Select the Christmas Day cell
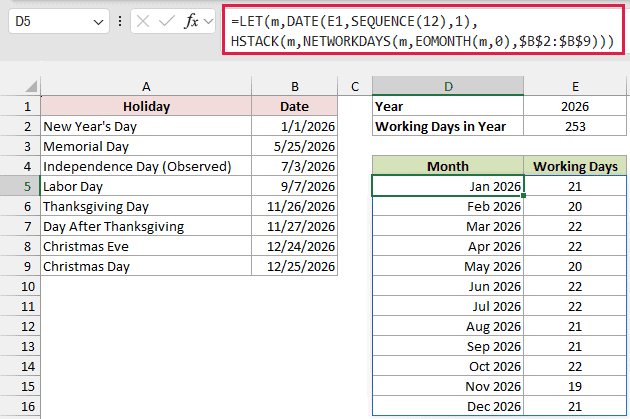The height and width of the screenshot is (419, 630). pos(146,266)
